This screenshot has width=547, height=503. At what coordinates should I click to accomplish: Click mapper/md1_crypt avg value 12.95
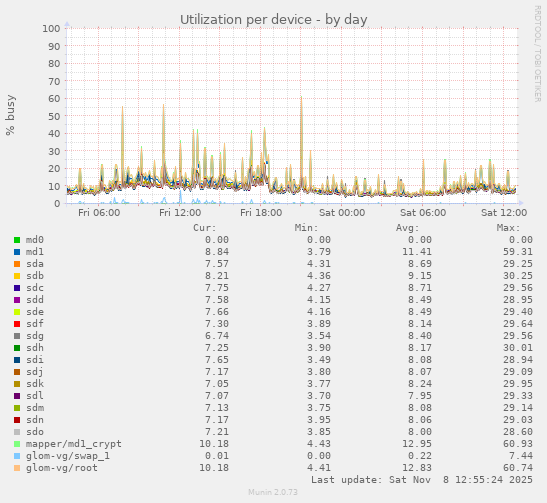click(x=417, y=444)
